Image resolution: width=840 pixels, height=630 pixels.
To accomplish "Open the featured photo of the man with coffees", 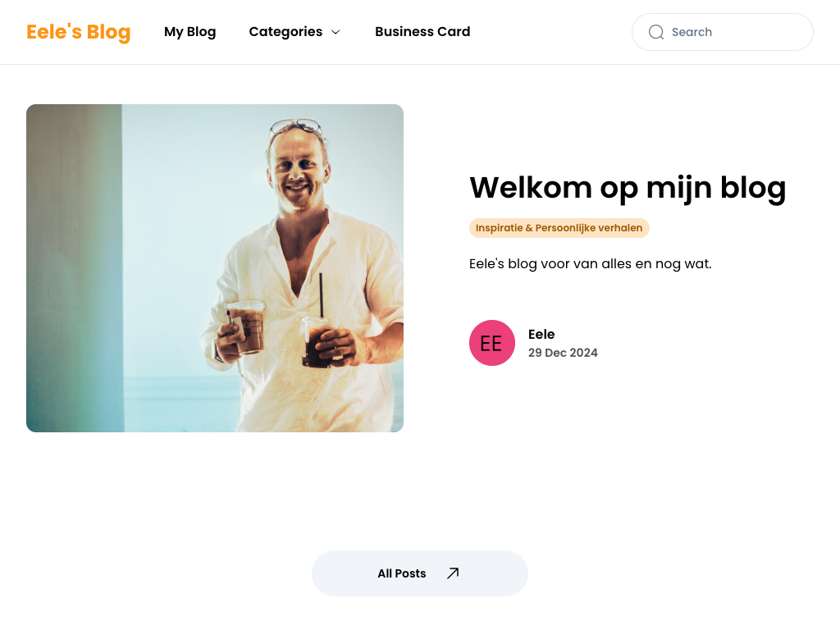I will click(x=215, y=268).
